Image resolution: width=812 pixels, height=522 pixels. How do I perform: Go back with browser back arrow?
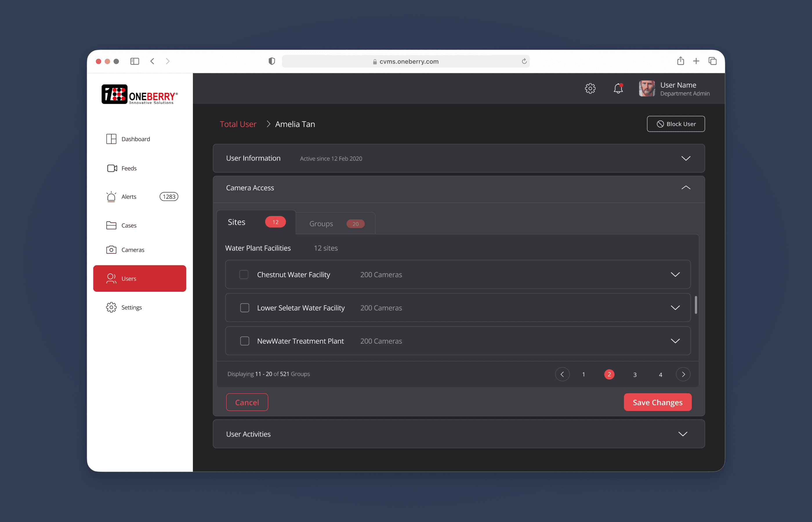(x=153, y=61)
